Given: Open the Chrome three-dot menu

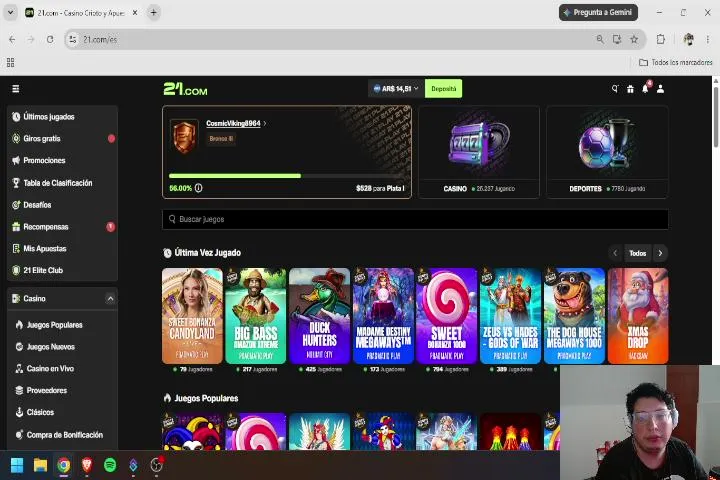Looking at the screenshot, I should pos(708,40).
